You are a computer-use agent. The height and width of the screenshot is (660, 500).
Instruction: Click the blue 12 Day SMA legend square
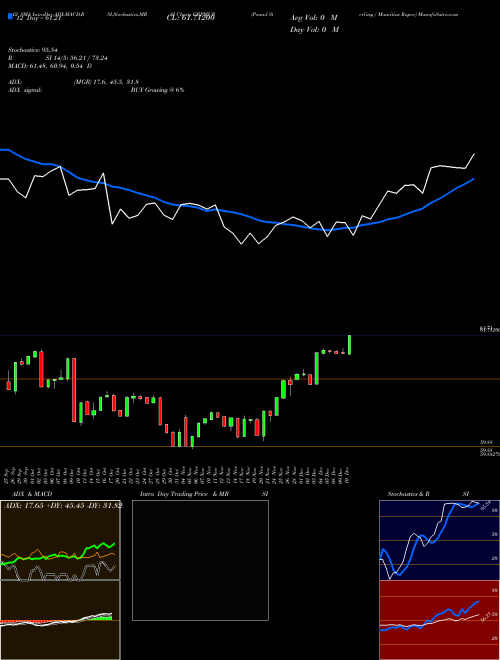(x=10, y=16)
